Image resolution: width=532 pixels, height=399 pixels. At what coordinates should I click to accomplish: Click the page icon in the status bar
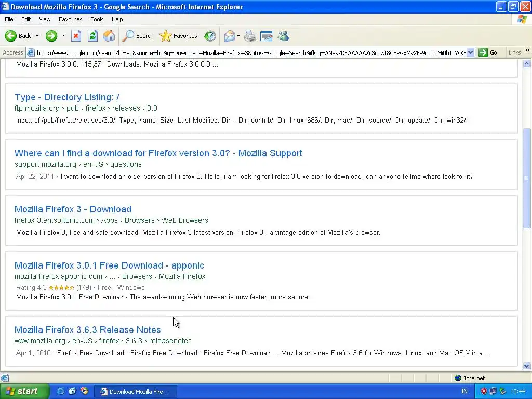coord(5,378)
